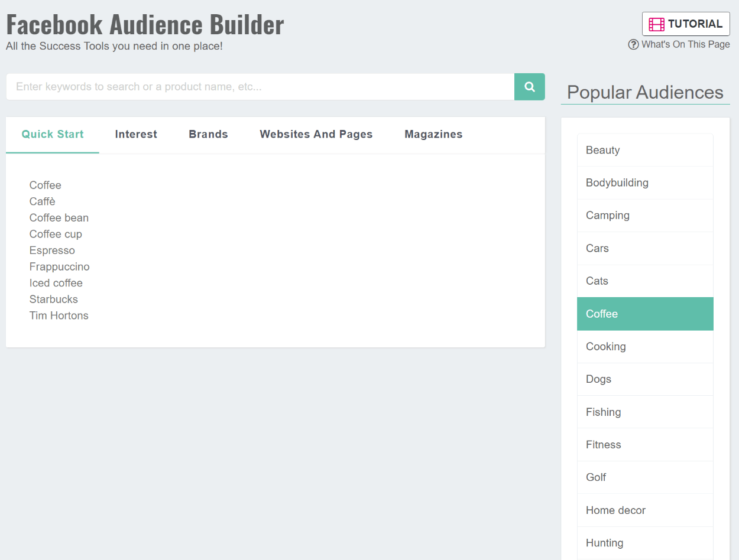
Task: Open the Interest tab
Action: click(x=136, y=135)
